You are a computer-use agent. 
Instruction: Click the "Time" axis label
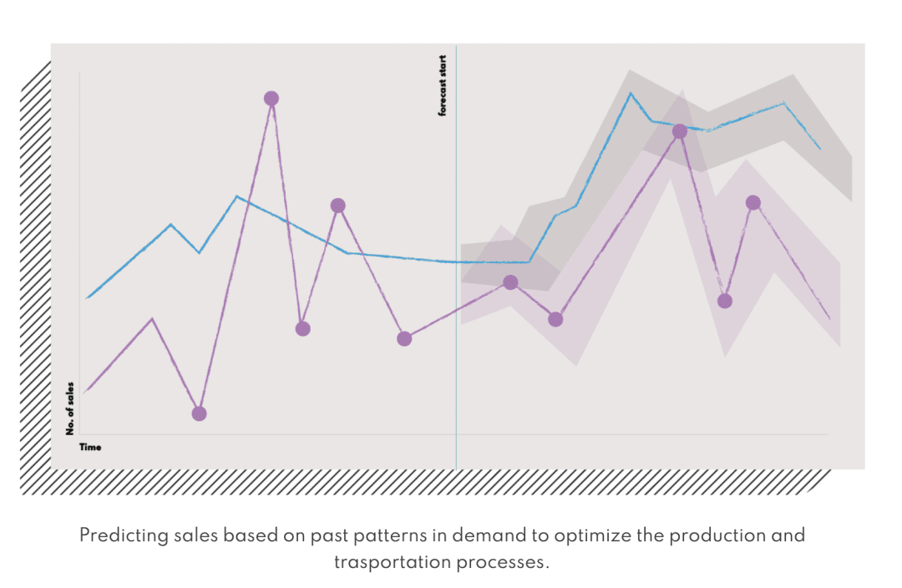(90, 448)
